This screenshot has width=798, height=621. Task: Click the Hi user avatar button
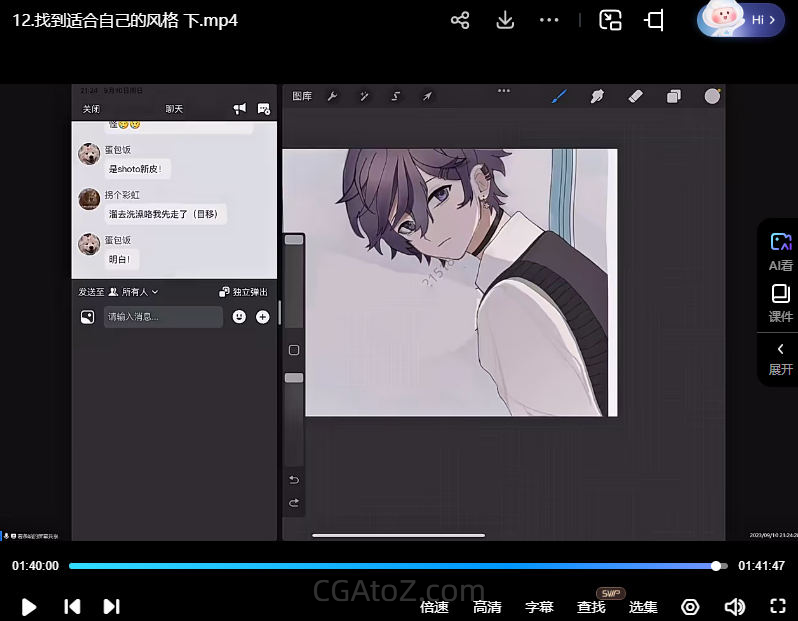click(741, 20)
